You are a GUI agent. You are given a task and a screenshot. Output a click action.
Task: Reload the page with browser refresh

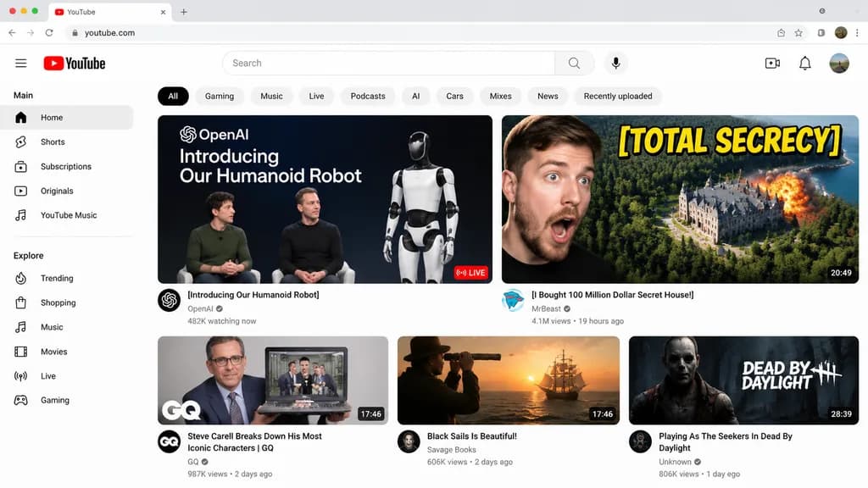(49, 33)
